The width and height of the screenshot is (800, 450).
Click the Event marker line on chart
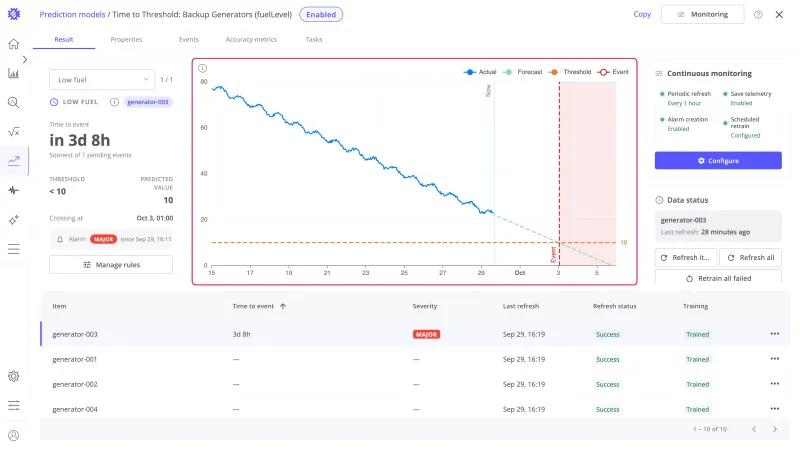click(559, 173)
